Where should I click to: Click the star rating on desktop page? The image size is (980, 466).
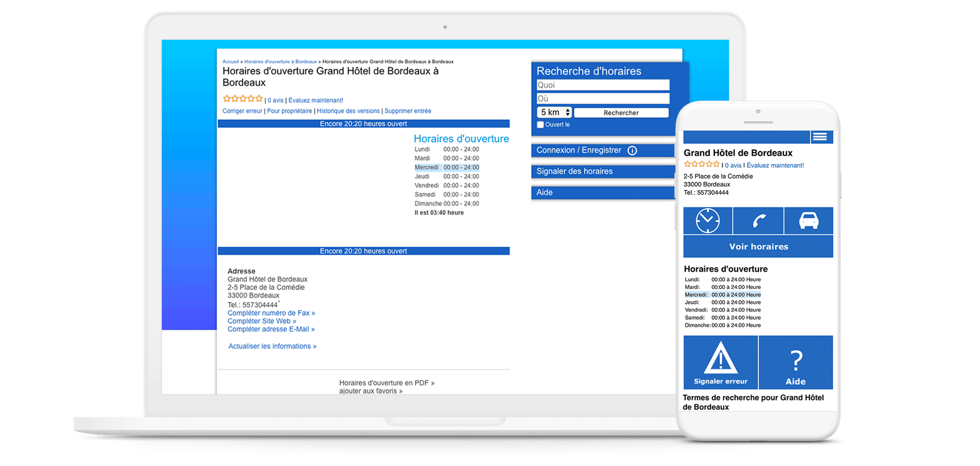[x=242, y=98]
